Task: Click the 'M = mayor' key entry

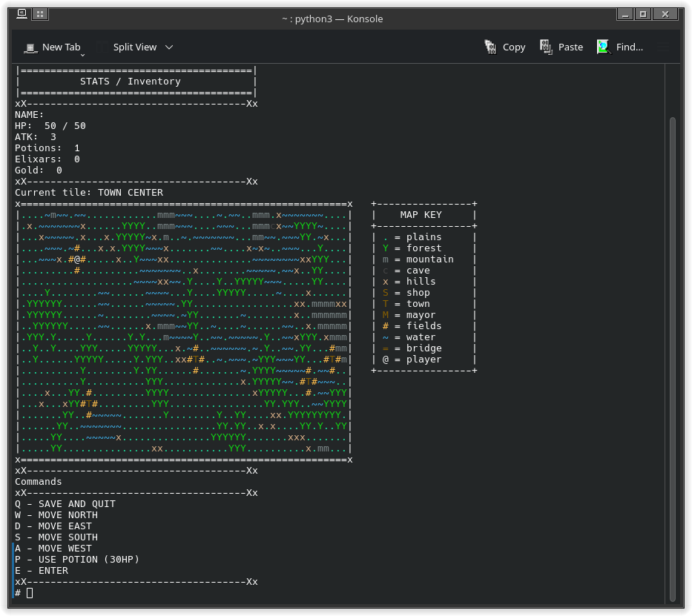Action: click(x=409, y=315)
